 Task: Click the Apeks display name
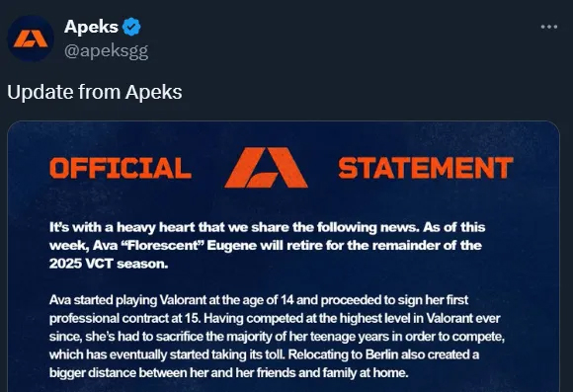pos(91,27)
